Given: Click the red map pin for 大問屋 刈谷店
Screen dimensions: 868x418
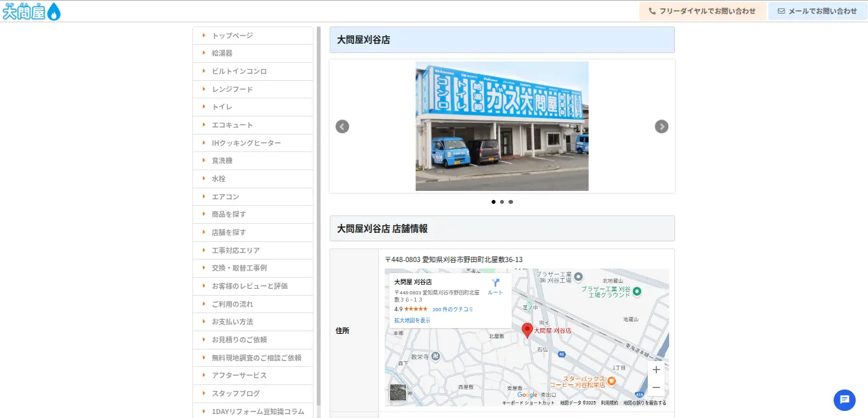Looking at the screenshot, I should click(527, 331).
